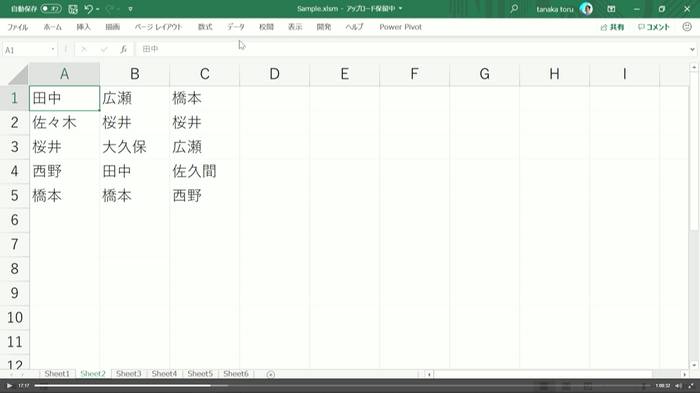The image size is (700, 393).
Task: Click the video volume speaker icon
Action: tap(679, 386)
